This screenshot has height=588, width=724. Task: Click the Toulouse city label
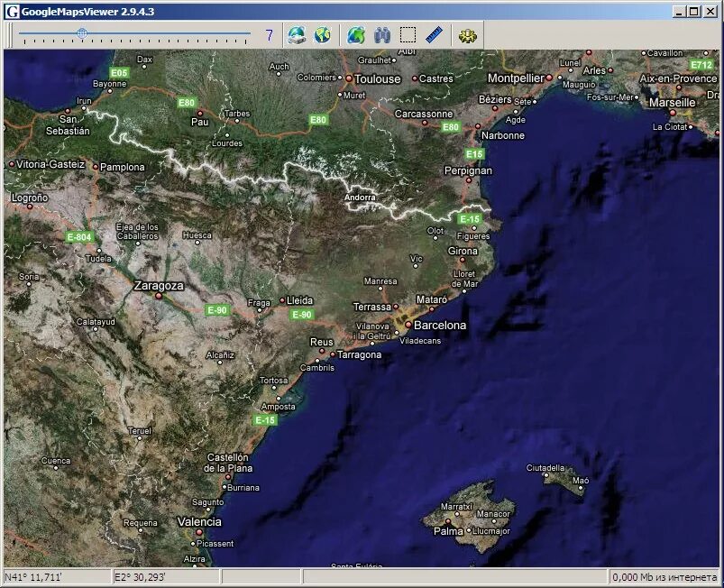377,79
